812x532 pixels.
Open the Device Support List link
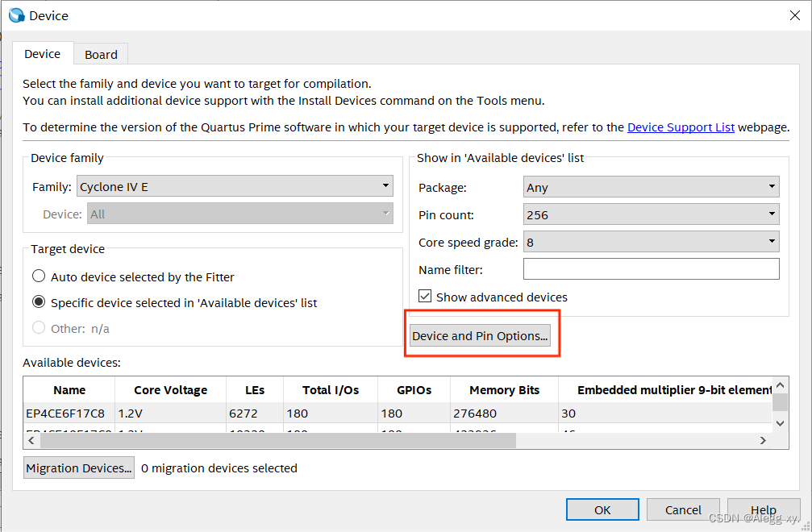tap(681, 127)
